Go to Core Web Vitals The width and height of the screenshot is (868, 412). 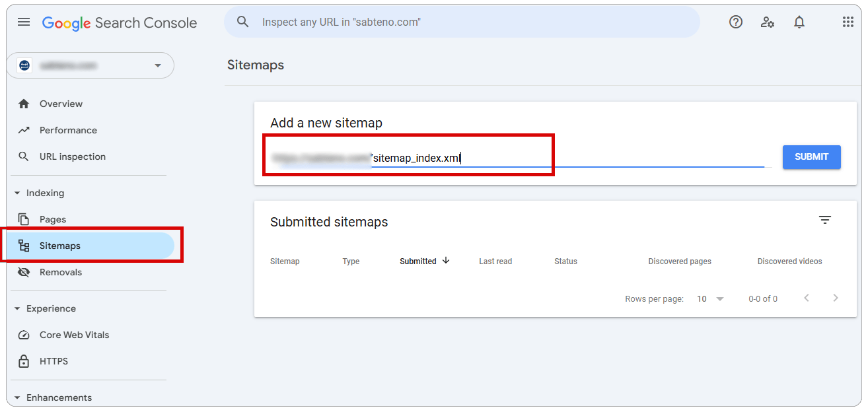point(74,335)
